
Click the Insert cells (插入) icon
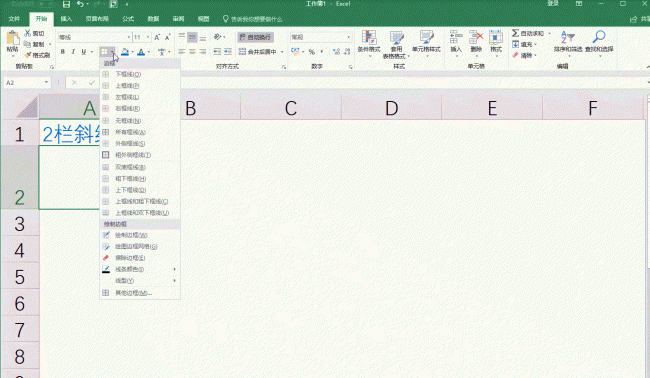click(456, 38)
